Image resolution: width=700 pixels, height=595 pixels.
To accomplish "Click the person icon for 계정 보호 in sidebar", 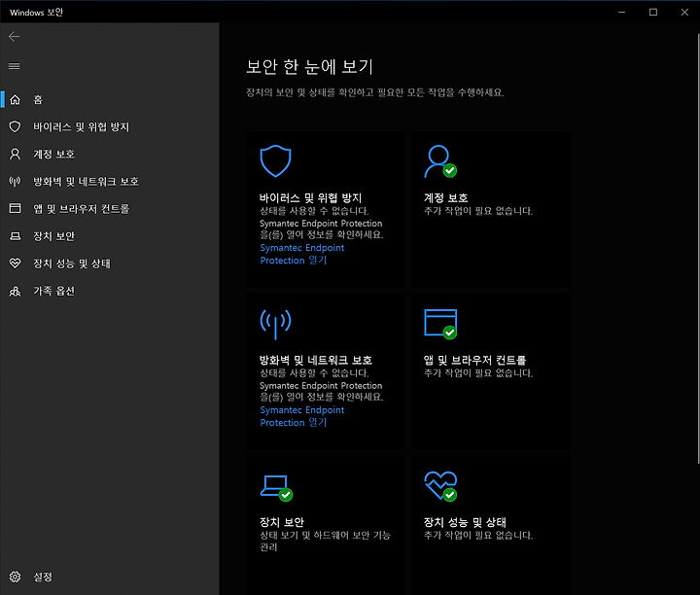I will (x=16, y=154).
